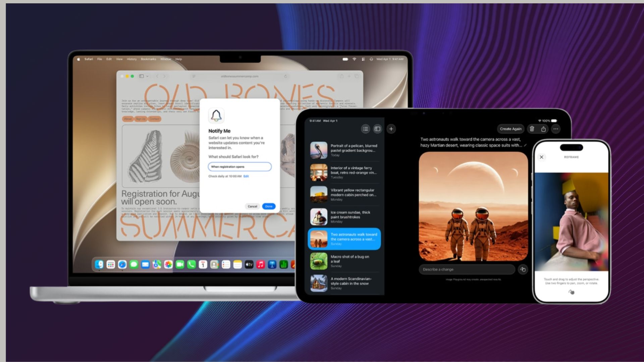Viewport: 644px width, 362px height.
Task: Click the bell icon in Notify Me dialog
Action: pyautogui.click(x=216, y=116)
